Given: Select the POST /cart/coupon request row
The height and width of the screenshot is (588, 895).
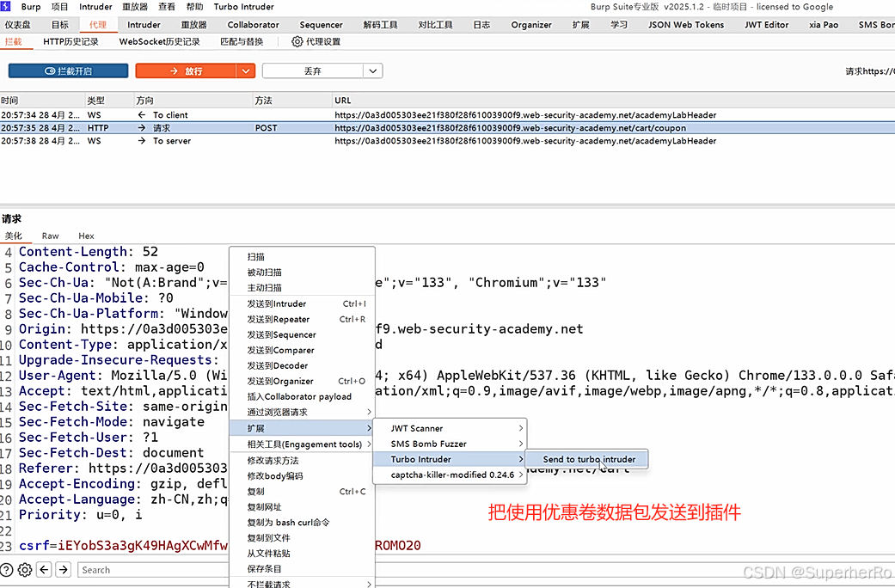Looking at the screenshot, I should [447, 128].
